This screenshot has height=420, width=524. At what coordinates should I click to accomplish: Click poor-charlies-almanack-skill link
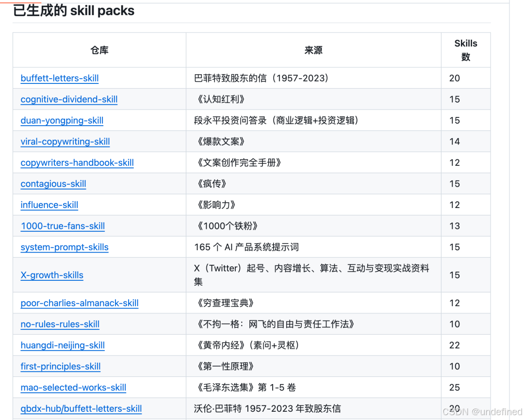coord(79,303)
